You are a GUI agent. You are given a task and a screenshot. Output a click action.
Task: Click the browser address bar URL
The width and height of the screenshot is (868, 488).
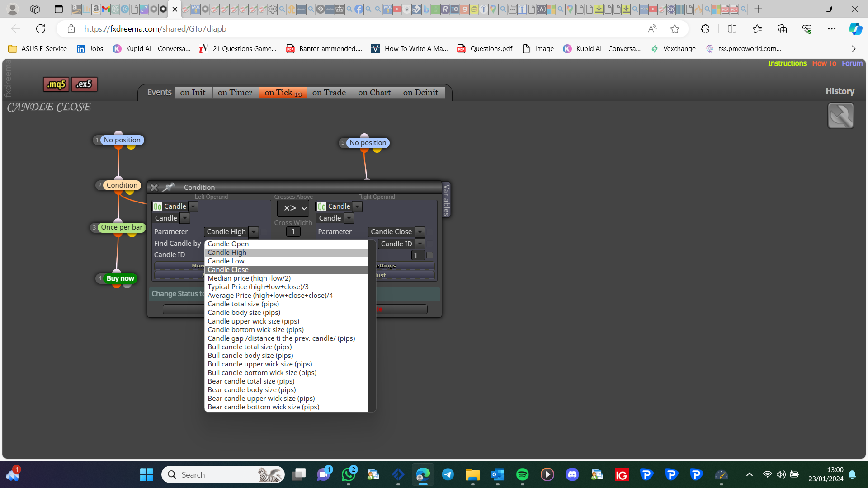pos(155,29)
